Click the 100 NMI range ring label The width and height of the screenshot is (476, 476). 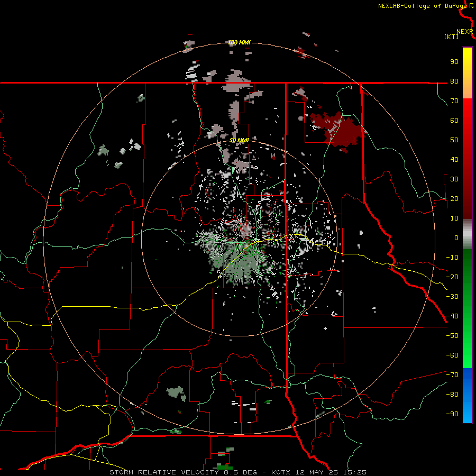[x=239, y=42]
